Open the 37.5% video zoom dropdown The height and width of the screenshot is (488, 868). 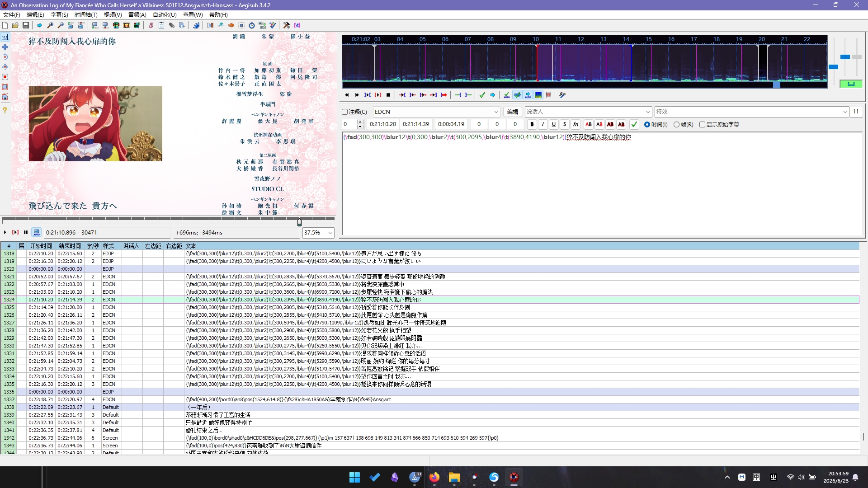click(x=330, y=233)
